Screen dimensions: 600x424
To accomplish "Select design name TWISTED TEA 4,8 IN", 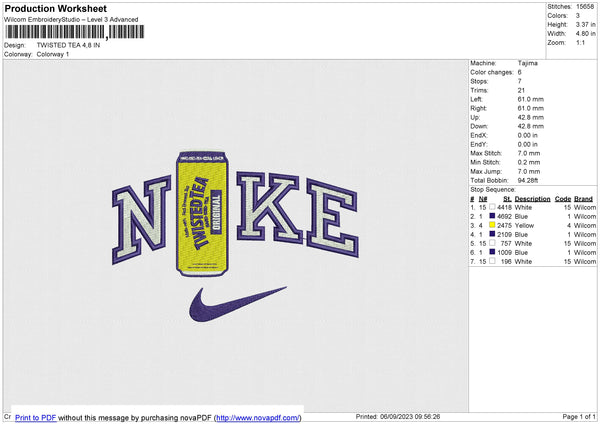I will (x=68, y=45).
